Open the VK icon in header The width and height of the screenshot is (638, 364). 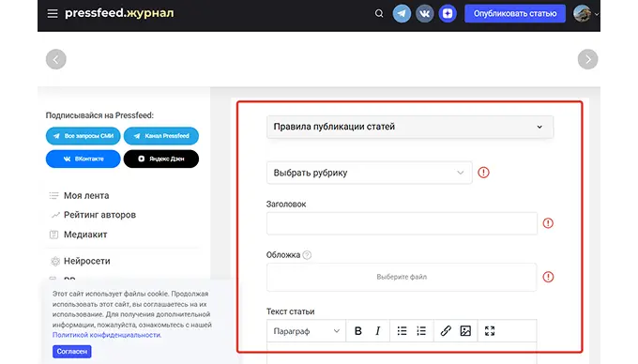424,13
